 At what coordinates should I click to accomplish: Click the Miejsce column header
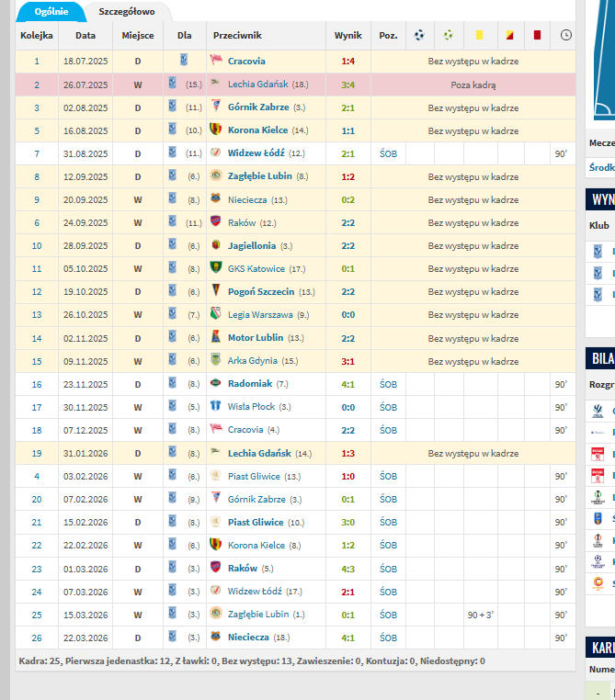pyautogui.click(x=138, y=35)
